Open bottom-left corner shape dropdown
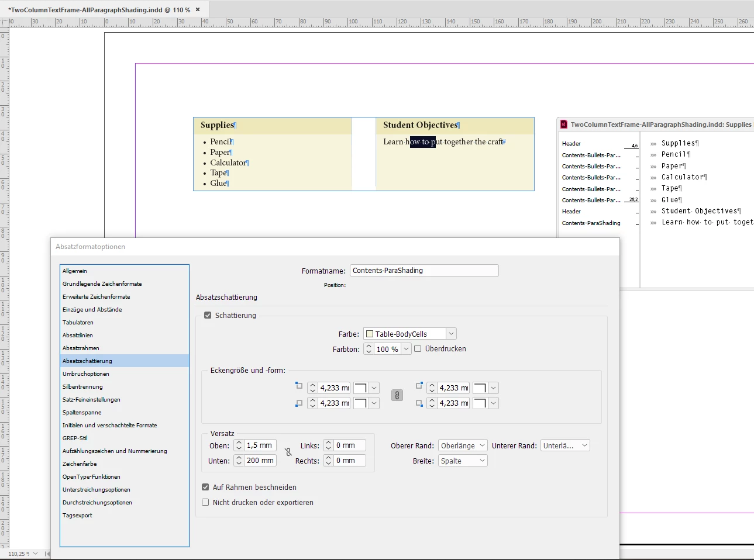 coord(374,403)
